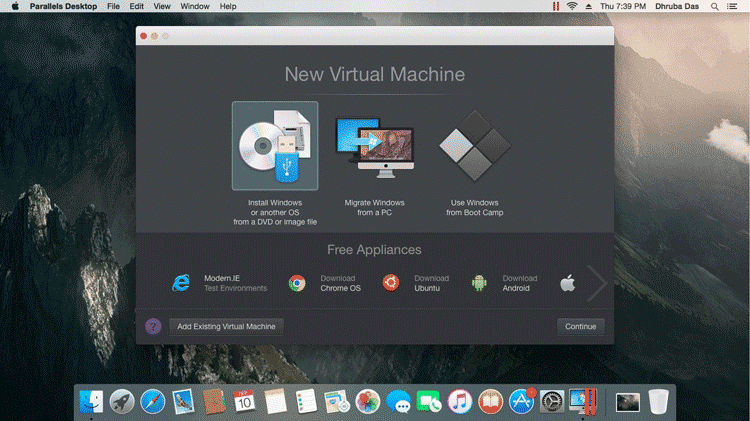Image resolution: width=750 pixels, height=421 pixels.
Task: Select Use Windows from Boot Camp
Action: point(474,145)
